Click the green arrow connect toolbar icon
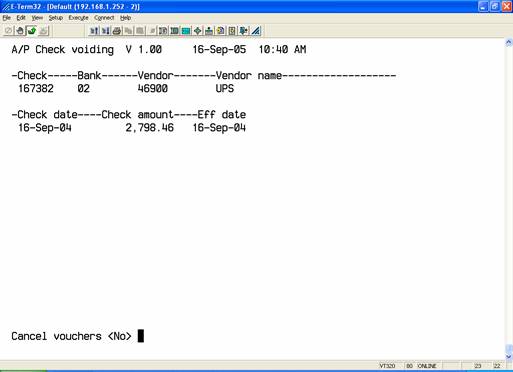Image resolution: width=513 pixels, height=372 pixels. pyautogui.click(x=32, y=31)
